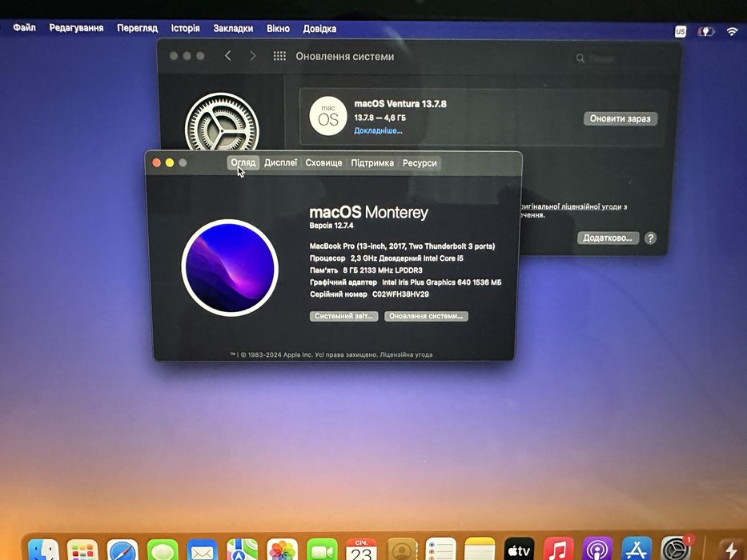Viewport: 747px width, 560px height.
Task: Launch Safari from the dock
Action: (x=122, y=550)
